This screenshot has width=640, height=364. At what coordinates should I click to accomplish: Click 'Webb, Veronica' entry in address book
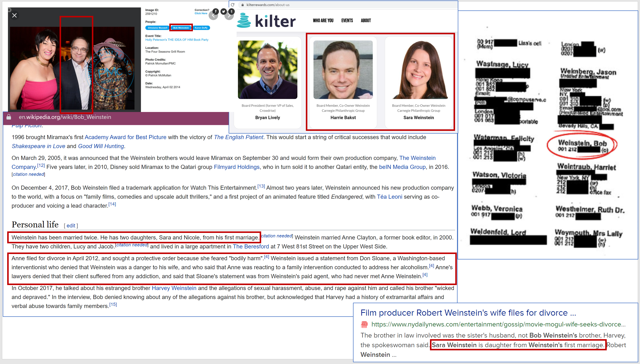497,208
